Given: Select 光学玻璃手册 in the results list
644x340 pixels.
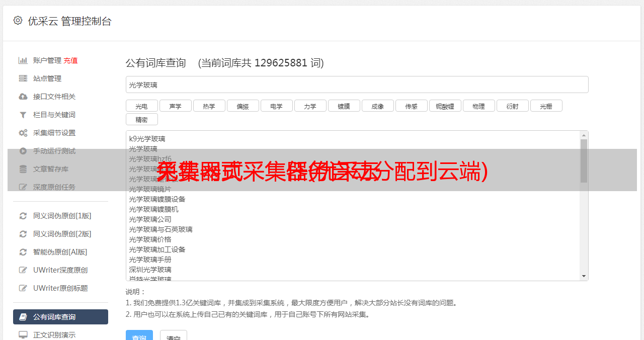Looking at the screenshot, I should tap(150, 260).
